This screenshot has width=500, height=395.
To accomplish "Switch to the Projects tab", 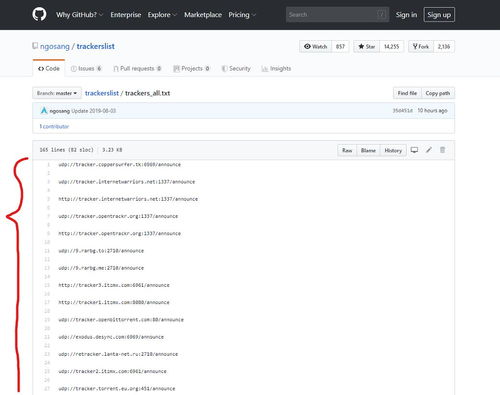I will (x=191, y=68).
